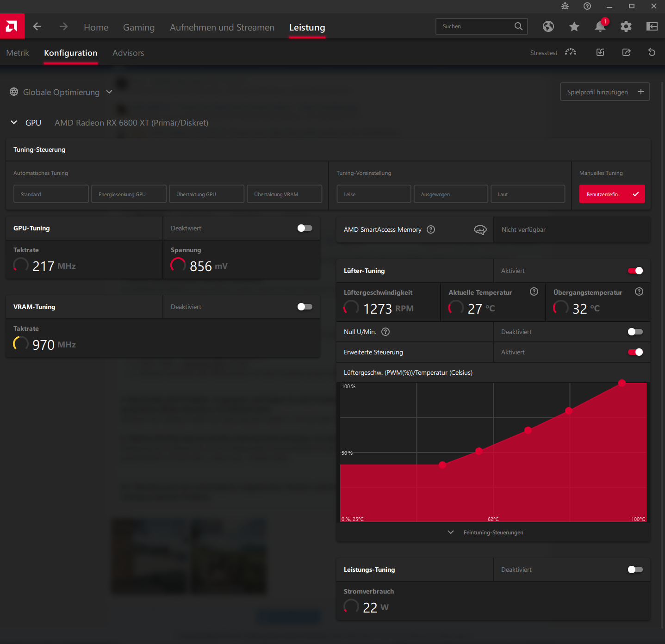Disable the Erweiterte Steuerung toggle
665x644 pixels.
click(x=635, y=352)
